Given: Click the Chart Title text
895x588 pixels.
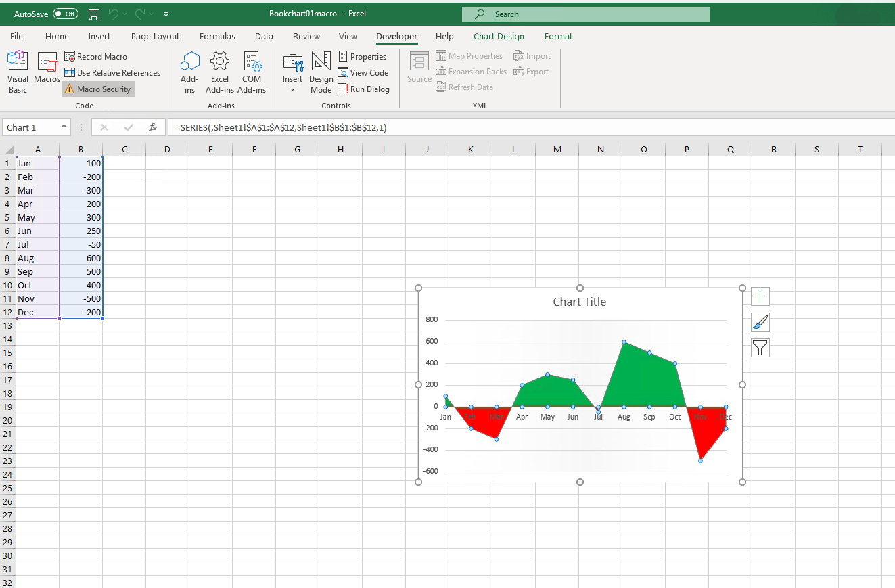Looking at the screenshot, I should (x=580, y=302).
